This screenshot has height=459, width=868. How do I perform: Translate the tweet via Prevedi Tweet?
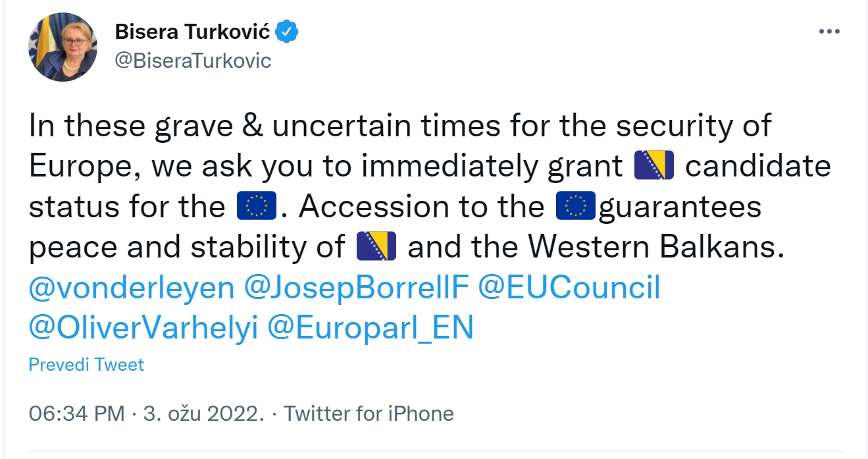(86, 364)
